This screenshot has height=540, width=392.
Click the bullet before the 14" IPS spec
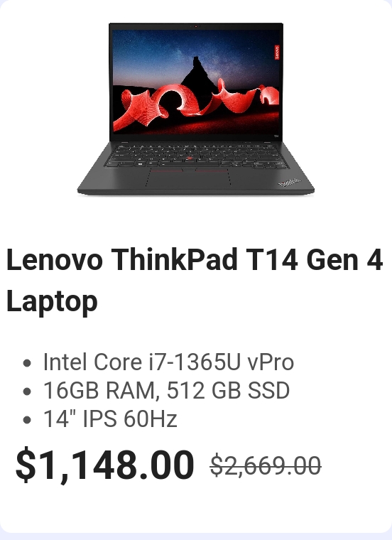click(27, 420)
